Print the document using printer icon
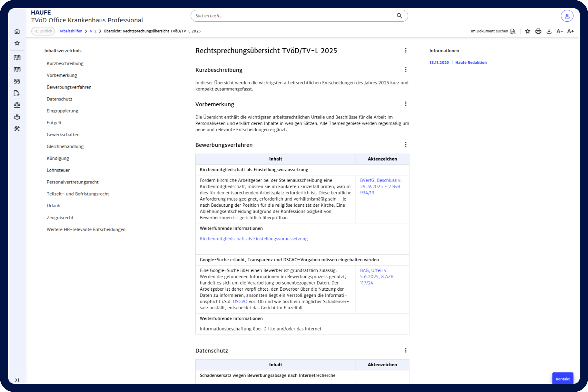The image size is (588, 392). point(538,31)
